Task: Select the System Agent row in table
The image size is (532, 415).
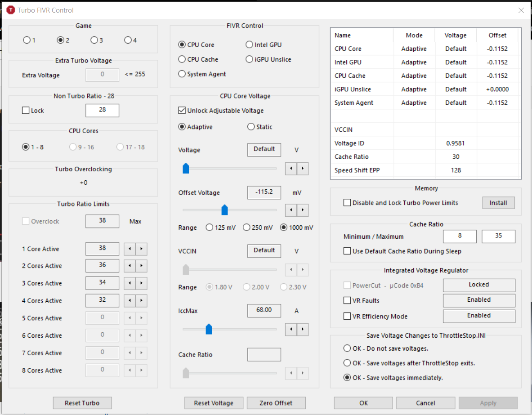Action: click(425, 103)
